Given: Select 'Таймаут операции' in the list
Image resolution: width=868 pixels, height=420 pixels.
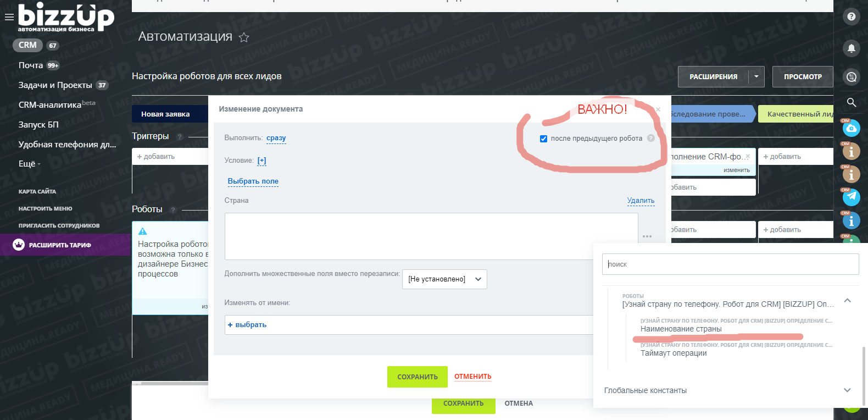Looking at the screenshot, I should [x=674, y=353].
